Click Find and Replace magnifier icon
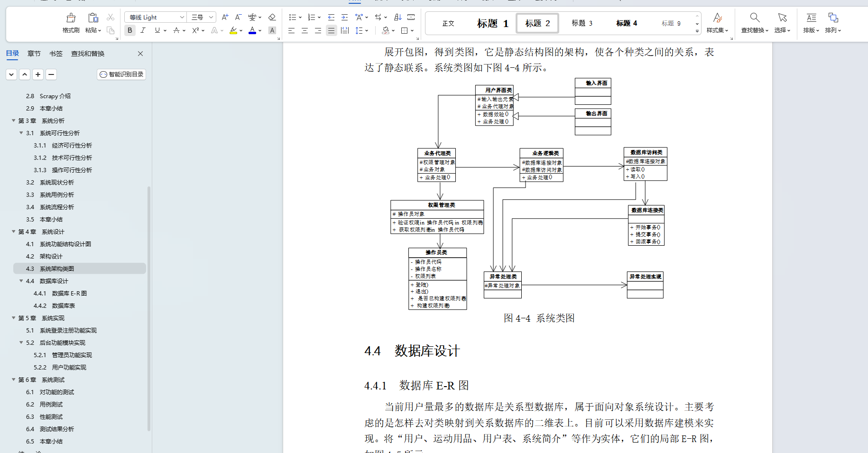Viewport: 868px width, 453px height. coord(755,18)
